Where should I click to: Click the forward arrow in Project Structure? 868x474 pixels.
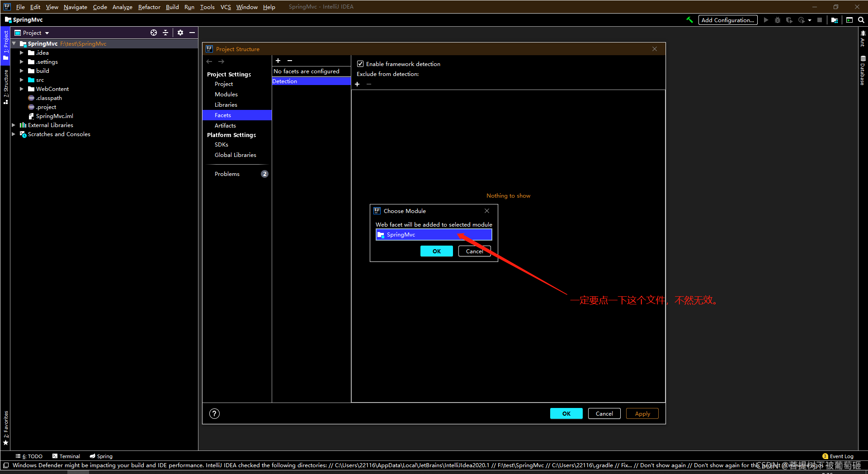[221, 62]
